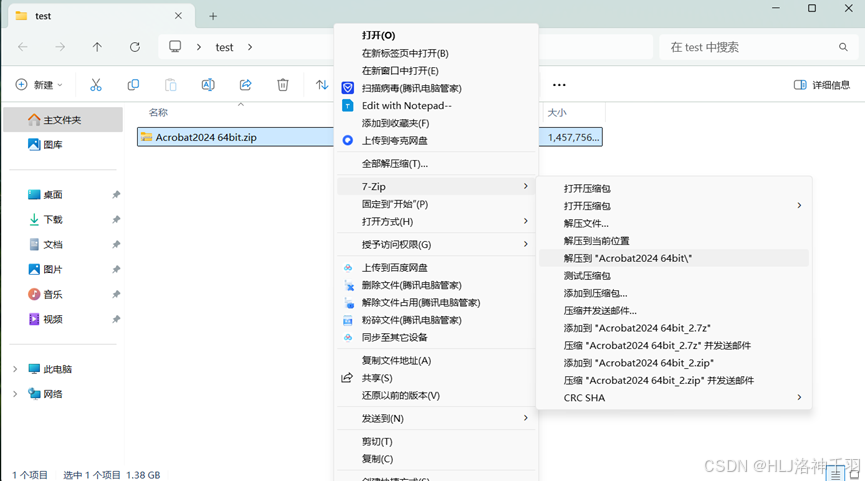
Task: Expand second 打开压缩包 entry with arrow
Action: pyautogui.click(x=674, y=206)
